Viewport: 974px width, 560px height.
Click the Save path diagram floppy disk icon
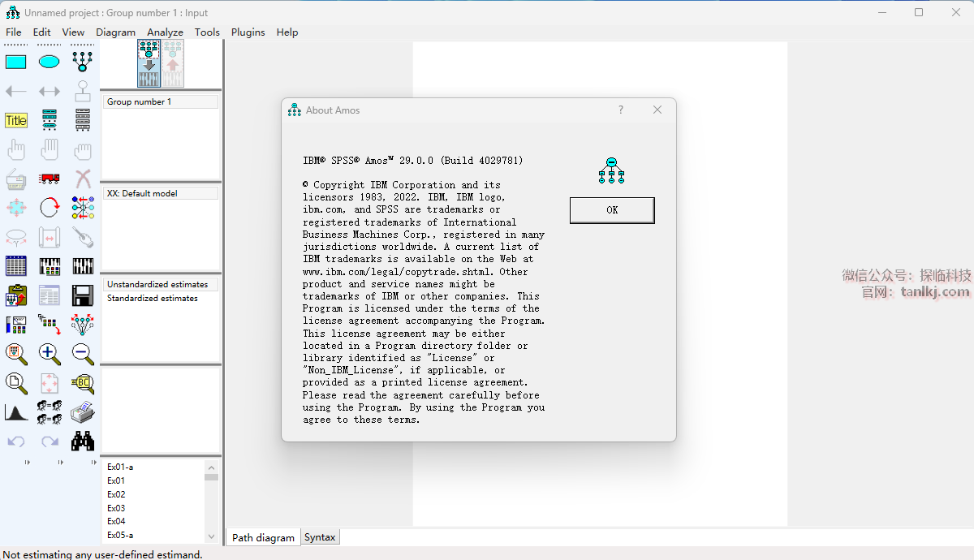[x=82, y=295]
